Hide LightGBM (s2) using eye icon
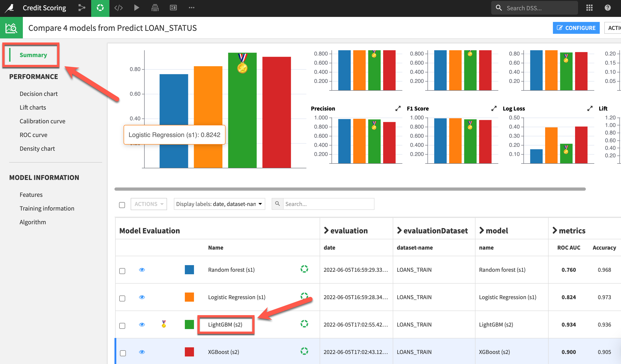The image size is (621, 364). pos(142,324)
